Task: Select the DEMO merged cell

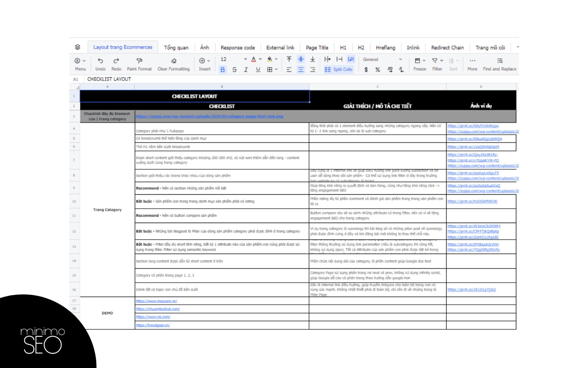Action: [107, 313]
